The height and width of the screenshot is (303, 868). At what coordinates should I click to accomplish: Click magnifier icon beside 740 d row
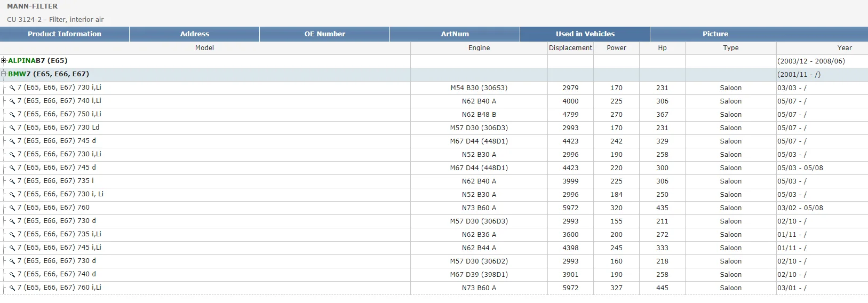[x=12, y=275]
